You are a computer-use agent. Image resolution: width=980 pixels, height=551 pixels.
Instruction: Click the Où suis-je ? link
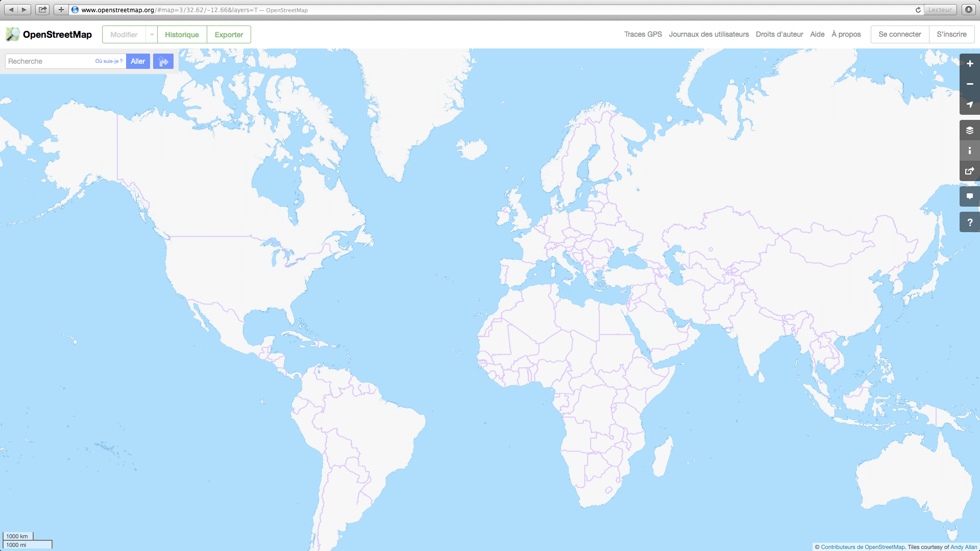pos(109,61)
